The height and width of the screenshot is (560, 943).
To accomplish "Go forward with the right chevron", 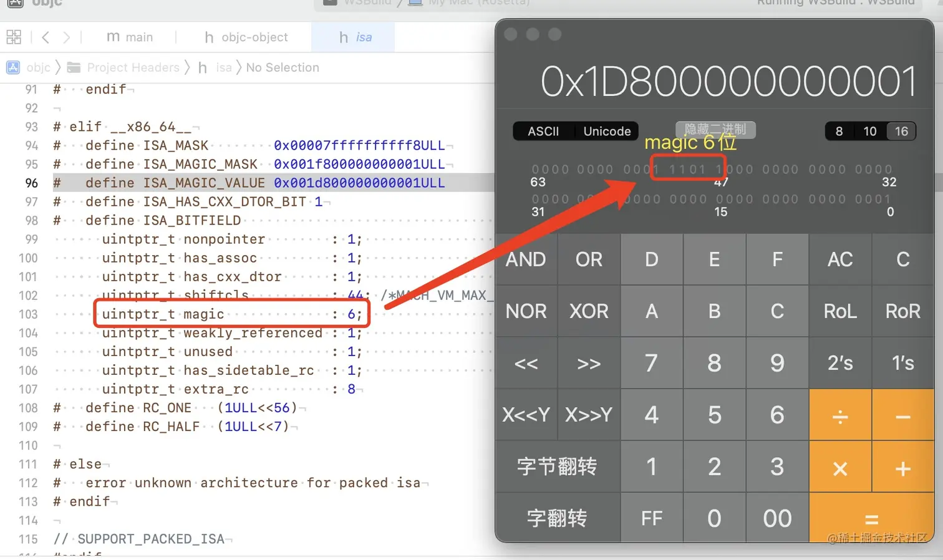I will [66, 37].
